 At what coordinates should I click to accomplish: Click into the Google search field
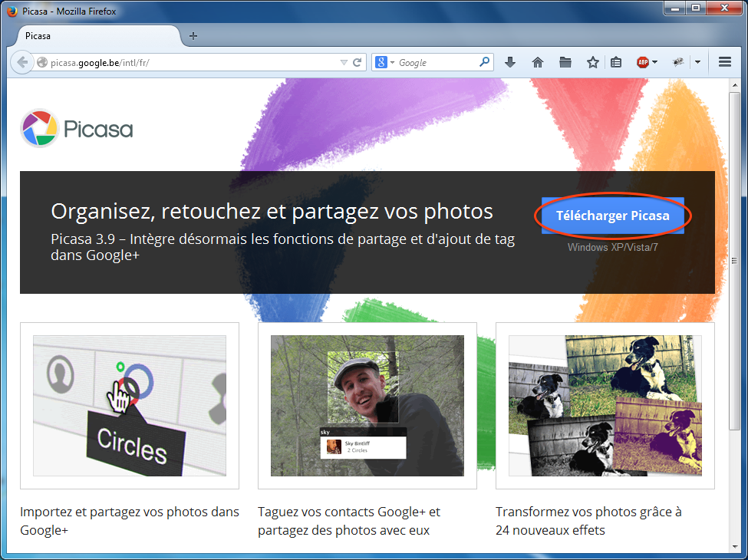coord(437,62)
